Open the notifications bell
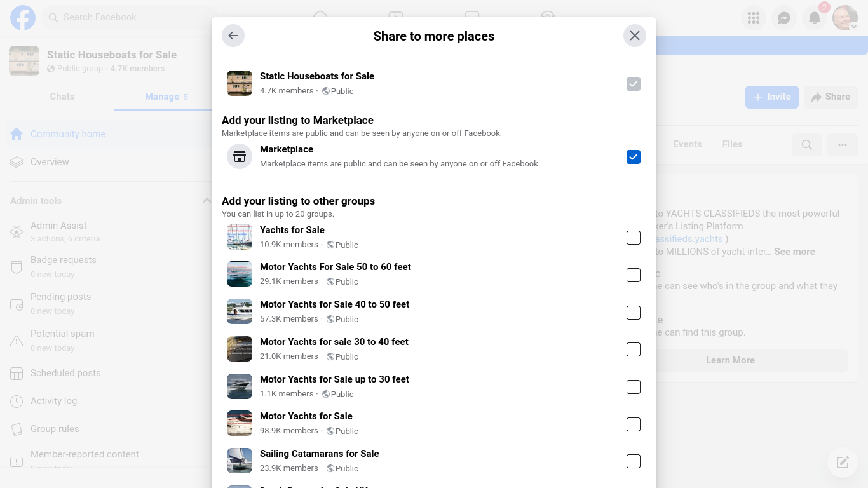 point(815,18)
